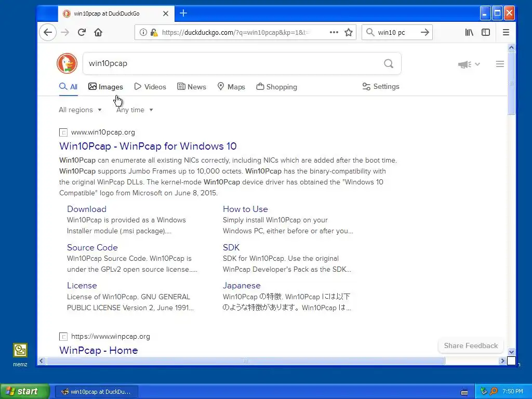
Task: Show site information icon in address bar
Action: (143, 32)
